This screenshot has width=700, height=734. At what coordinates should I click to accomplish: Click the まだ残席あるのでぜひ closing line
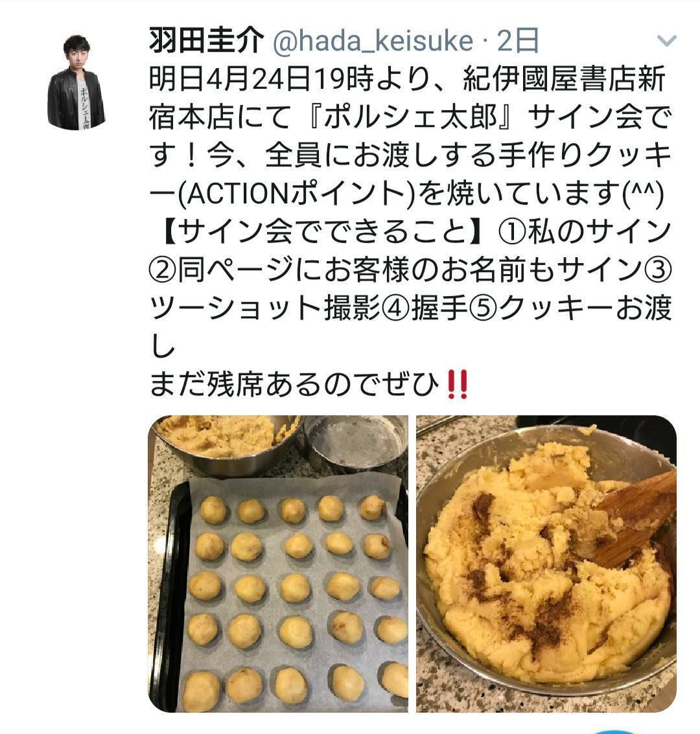pyautogui.click(x=294, y=385)
